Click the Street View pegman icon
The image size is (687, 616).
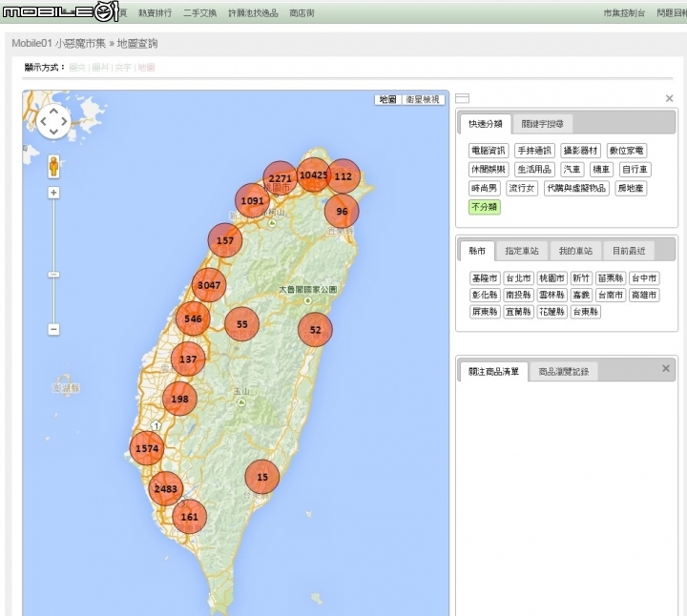pyautogui.click(x=53, y=166)
